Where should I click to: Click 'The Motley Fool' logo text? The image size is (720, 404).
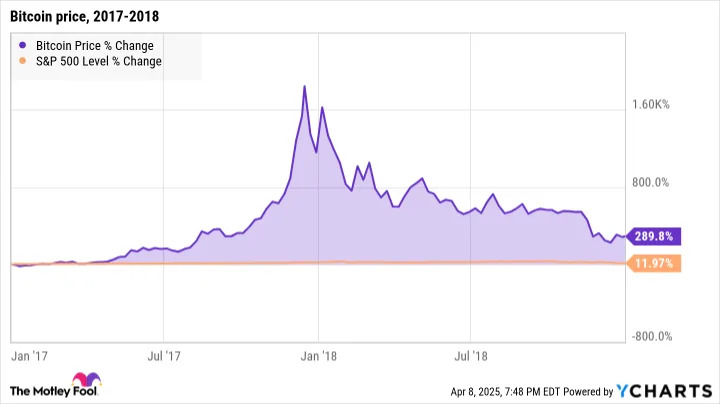tap(54, 391)
